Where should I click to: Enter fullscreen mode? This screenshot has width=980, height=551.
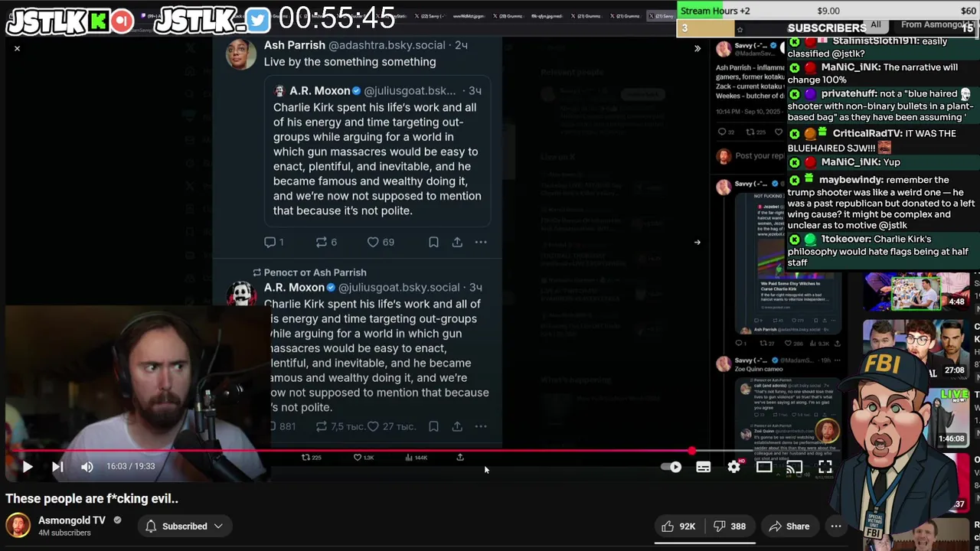825,467
